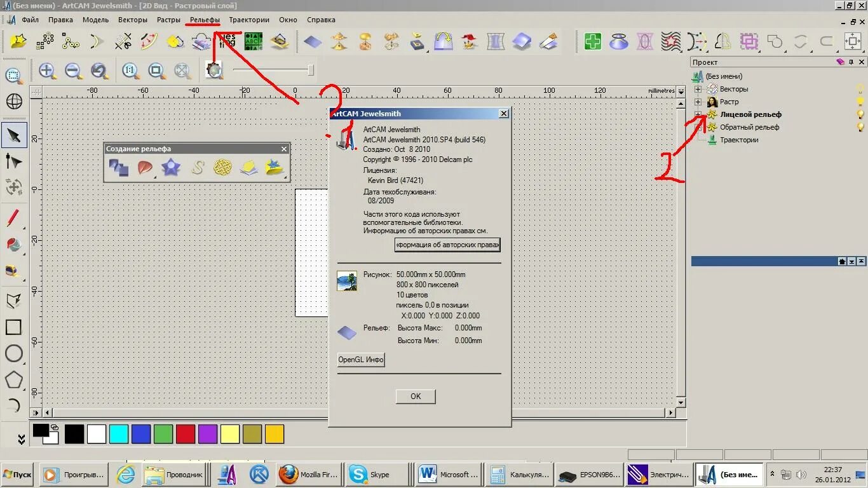Switch to Mozilla Firefox in taskbar

click(309, 475)
